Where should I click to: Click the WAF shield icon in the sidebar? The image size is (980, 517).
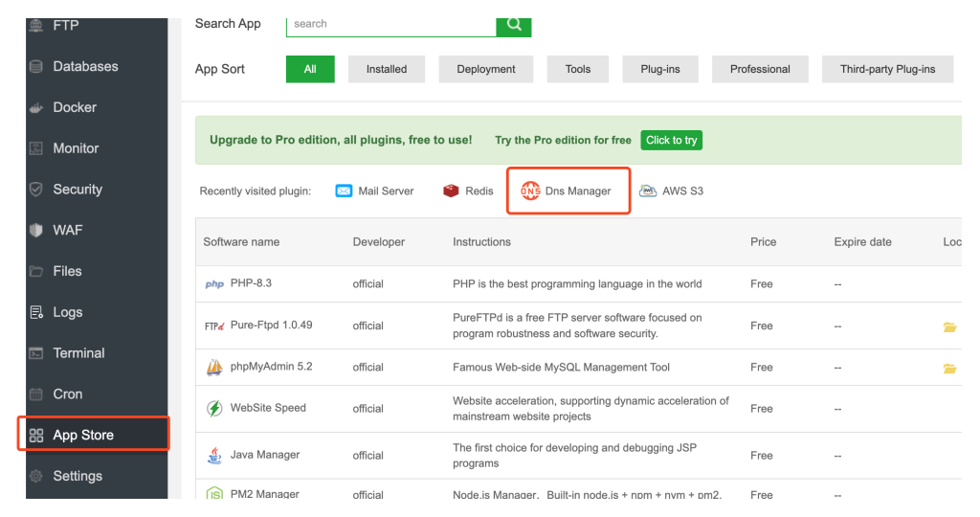[36, 230]
